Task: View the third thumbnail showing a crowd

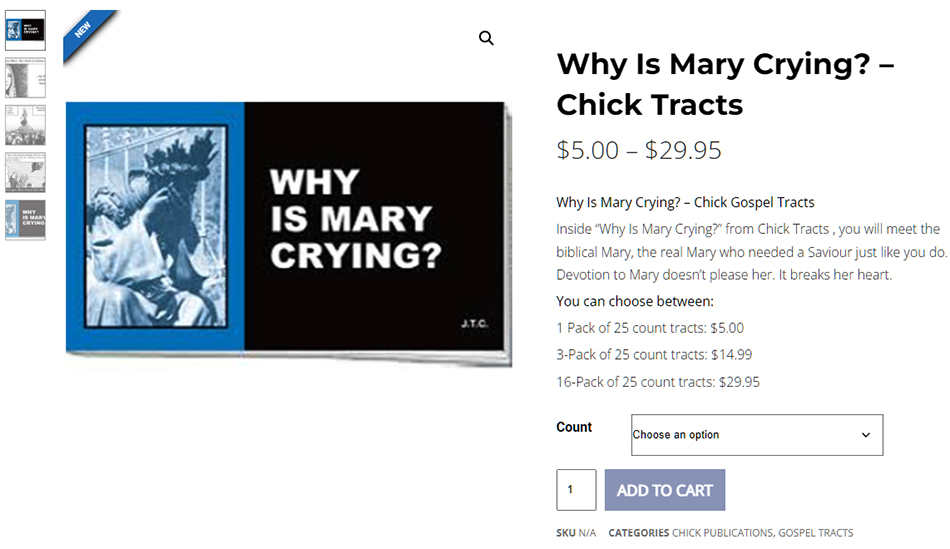Action: [x=25, y=125]
